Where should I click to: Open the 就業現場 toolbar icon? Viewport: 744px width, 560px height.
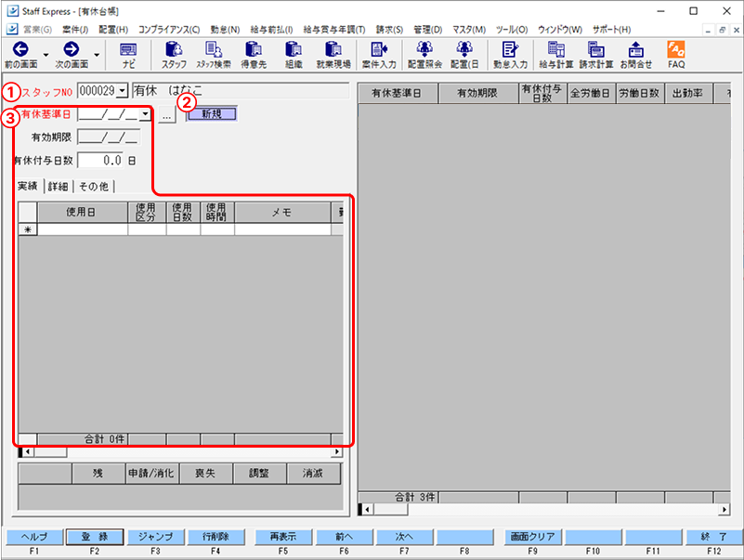coord(333,55)
